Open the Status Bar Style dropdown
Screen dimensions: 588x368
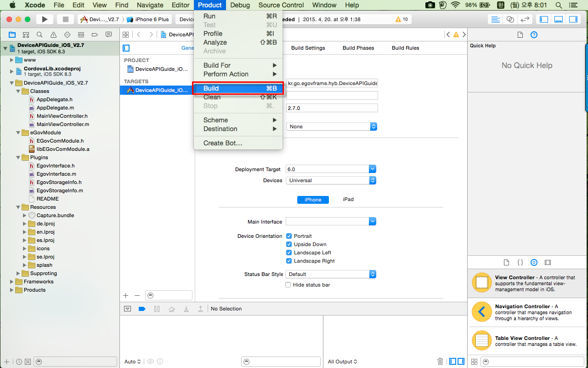pos(331,274)
